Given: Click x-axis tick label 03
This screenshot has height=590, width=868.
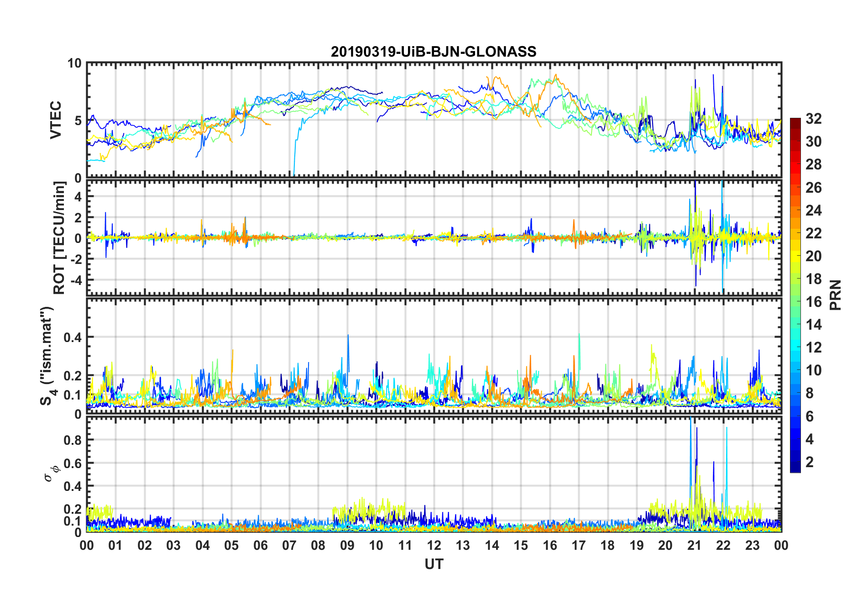Looking at the screenshot, I should [173, 545].
